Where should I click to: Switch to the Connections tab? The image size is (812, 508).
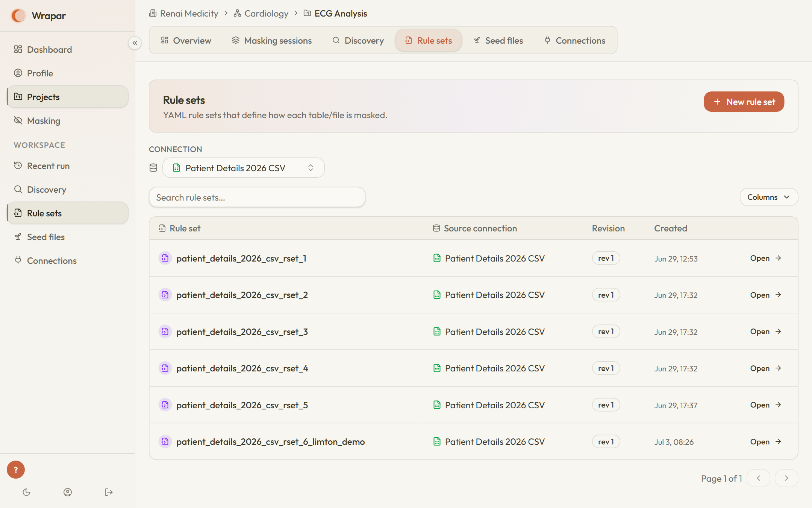pyautogui.click(x=575, y=40)
